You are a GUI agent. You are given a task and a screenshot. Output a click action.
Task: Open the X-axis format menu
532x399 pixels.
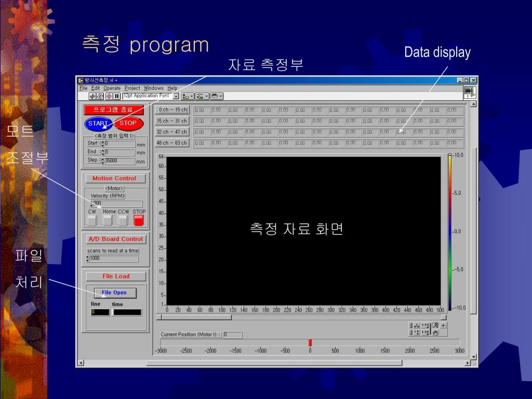tap(425, 325)
